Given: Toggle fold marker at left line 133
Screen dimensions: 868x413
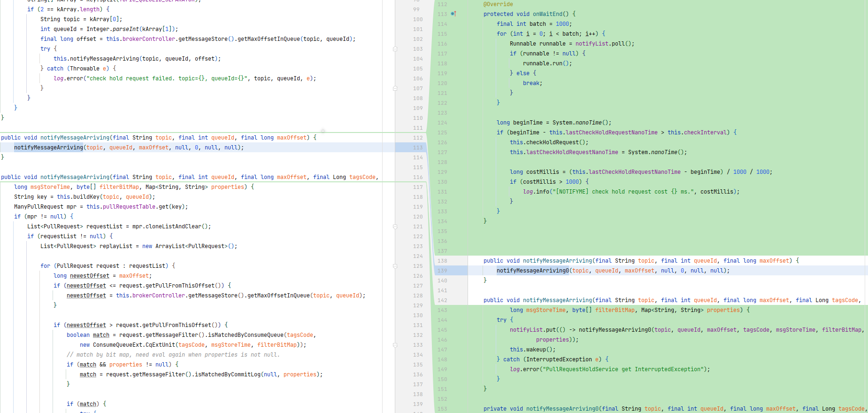Looking at the screenshot, I should [395, 345].
